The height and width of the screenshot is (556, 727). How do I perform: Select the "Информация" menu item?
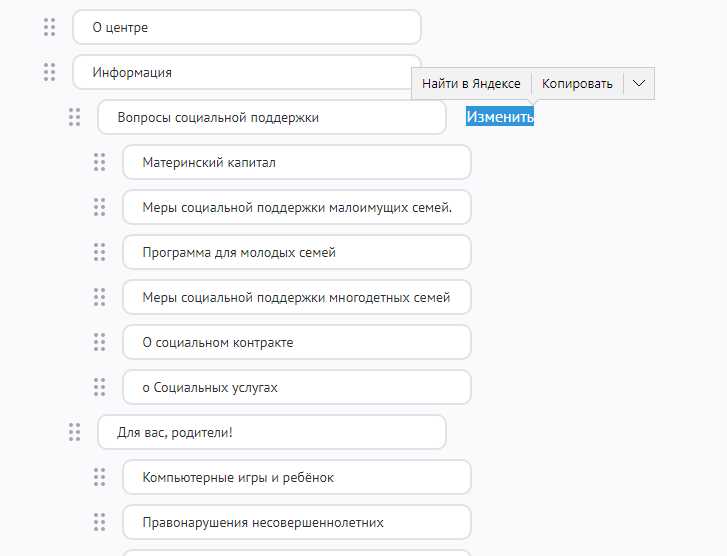click(246, 72)
